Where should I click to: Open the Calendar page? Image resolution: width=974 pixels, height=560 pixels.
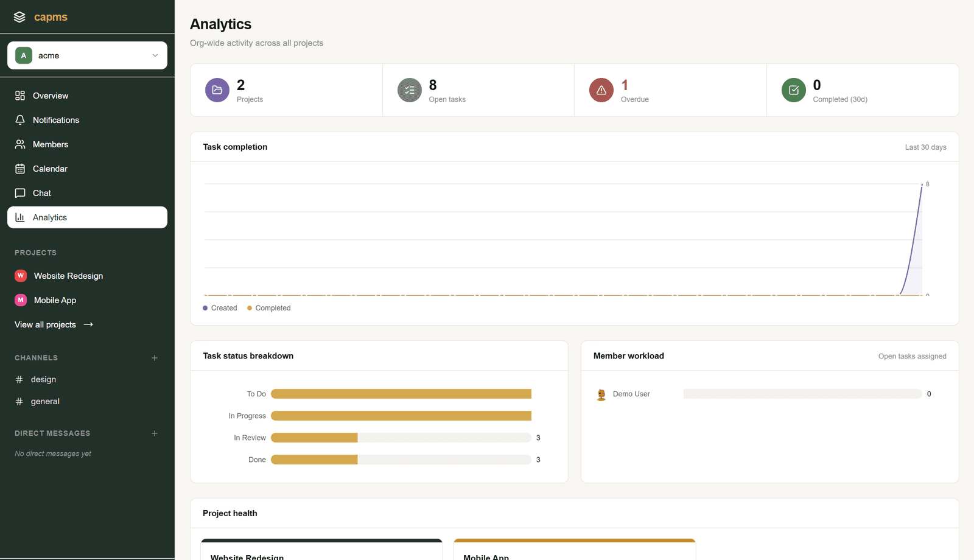click(87, 169)
